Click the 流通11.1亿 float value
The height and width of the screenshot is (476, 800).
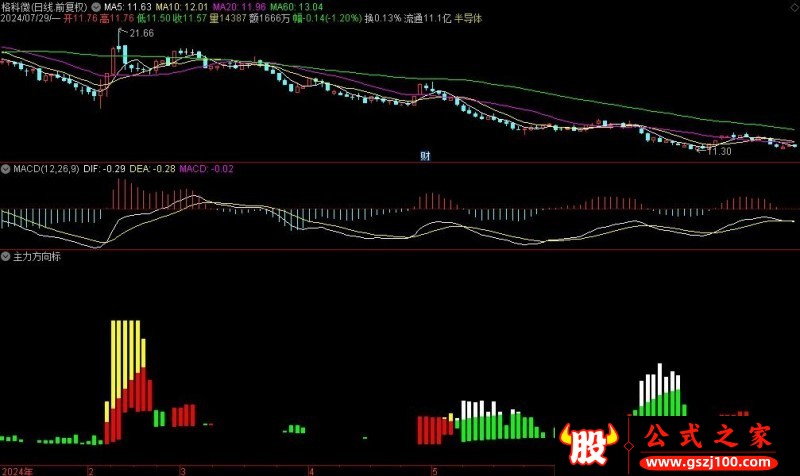(x=428, y=18)
